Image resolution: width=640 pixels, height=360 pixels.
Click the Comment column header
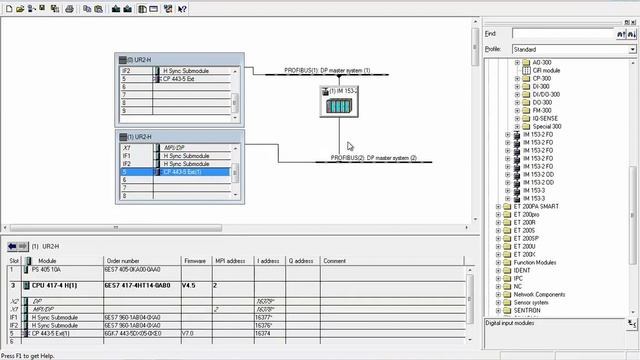coord(392,261)
